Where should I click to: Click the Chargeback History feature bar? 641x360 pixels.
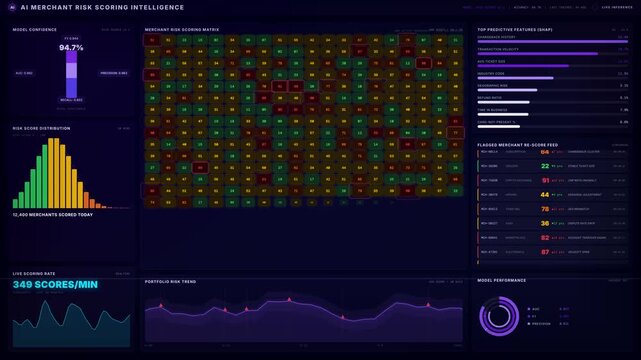552,41
